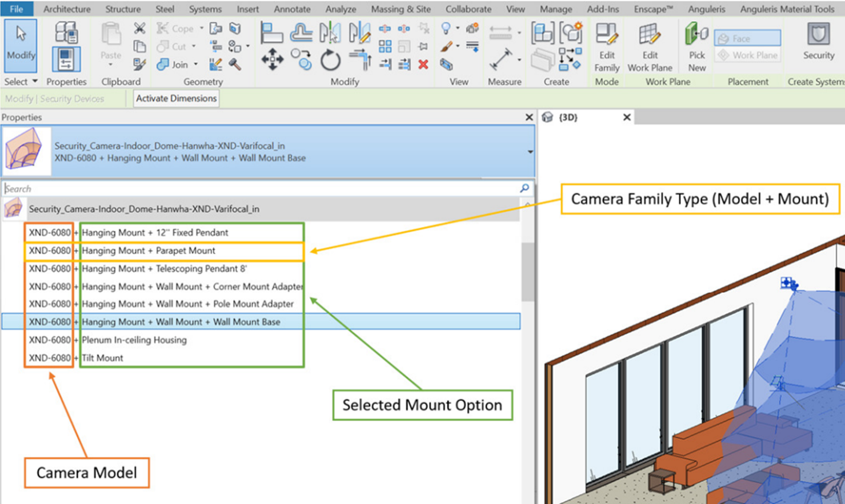This screenshot has height=504, width=845.
Task: Select the Align tool
Action: click(x=271, y=33)
